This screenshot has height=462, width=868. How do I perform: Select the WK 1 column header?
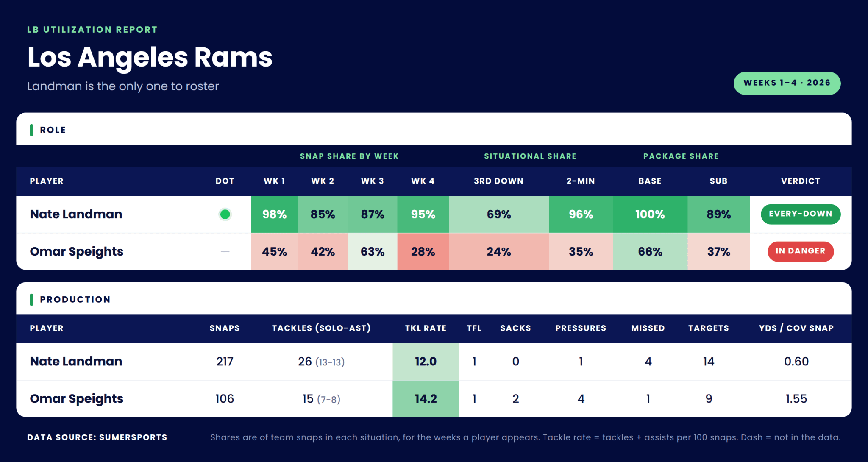pos(274,181)
